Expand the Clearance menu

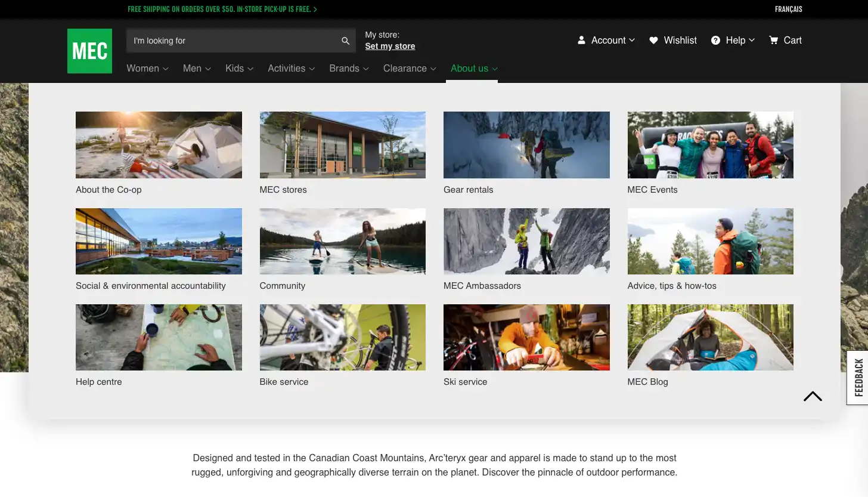410,68
